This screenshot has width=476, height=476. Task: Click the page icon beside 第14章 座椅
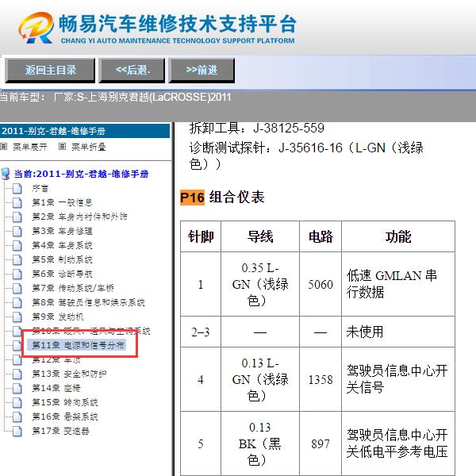pos(17,388)
